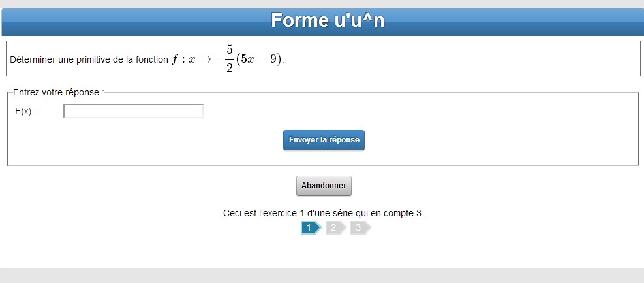Click the word "fonction" in the question
The width and height of the screenshot is (644, 283).
coord(152,59)
